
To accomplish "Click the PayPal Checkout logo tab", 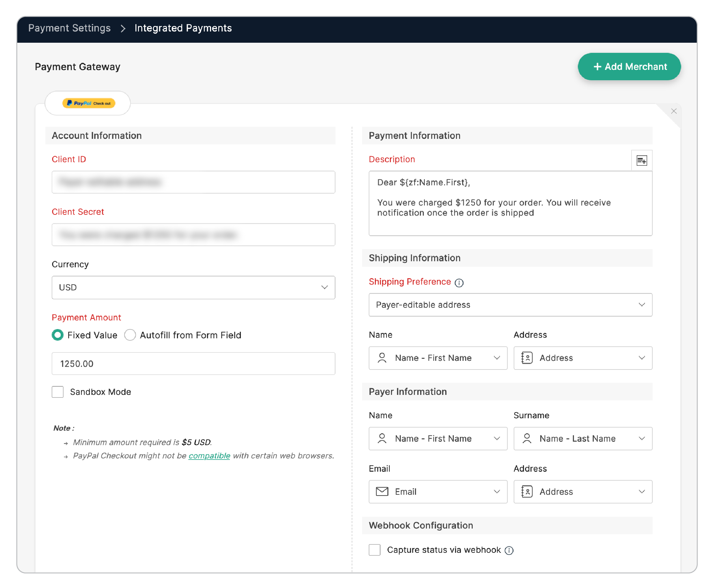I will pyautogui.click(x=88, y=103).
